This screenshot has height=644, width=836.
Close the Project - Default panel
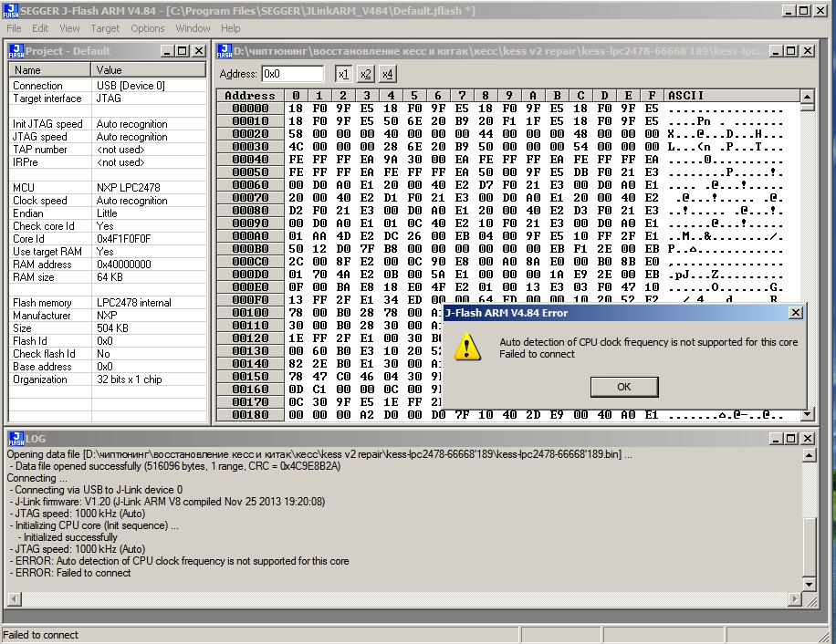point(198,50)
